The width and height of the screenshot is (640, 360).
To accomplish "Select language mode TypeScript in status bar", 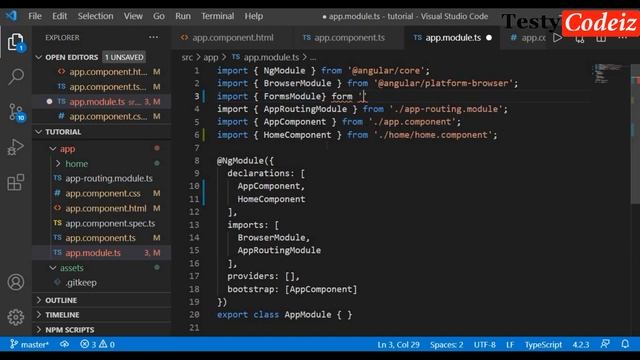I will click(x=543, y=344).
